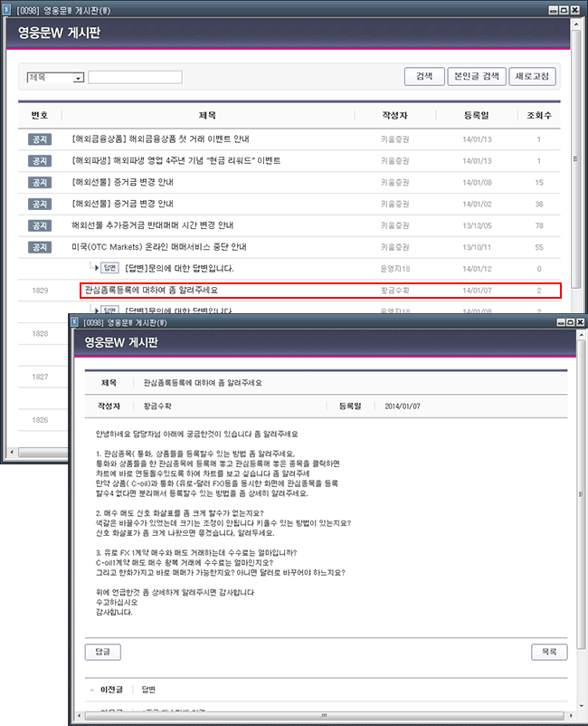Click author name 황금수확 in post window

point(157,406)
